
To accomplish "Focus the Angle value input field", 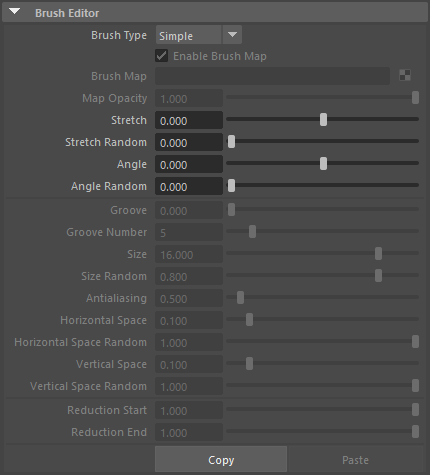I will click(x=189, y=164).
